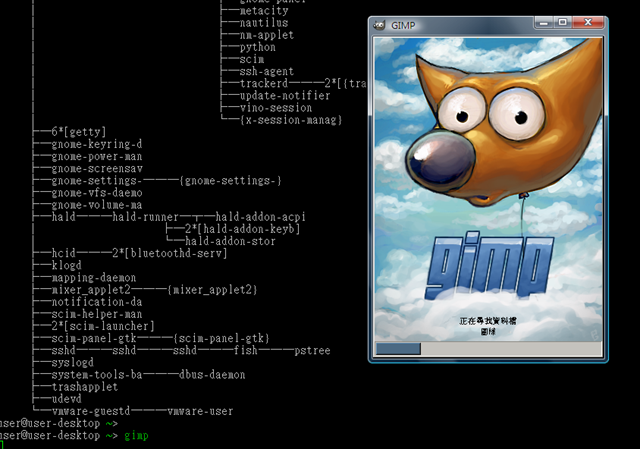Click 'gnome-power-man' in the terminal
The width and height of the screenshot is (640, 449).
[97, 156]
